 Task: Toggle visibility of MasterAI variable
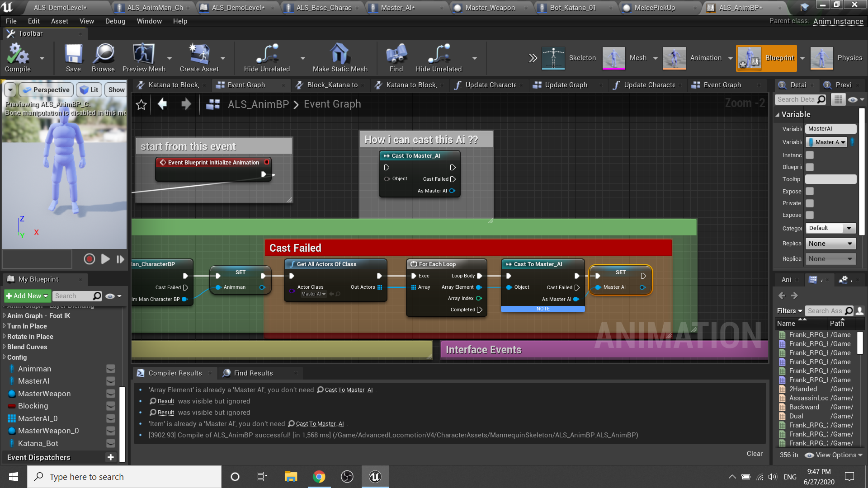(x=110, y=381)
